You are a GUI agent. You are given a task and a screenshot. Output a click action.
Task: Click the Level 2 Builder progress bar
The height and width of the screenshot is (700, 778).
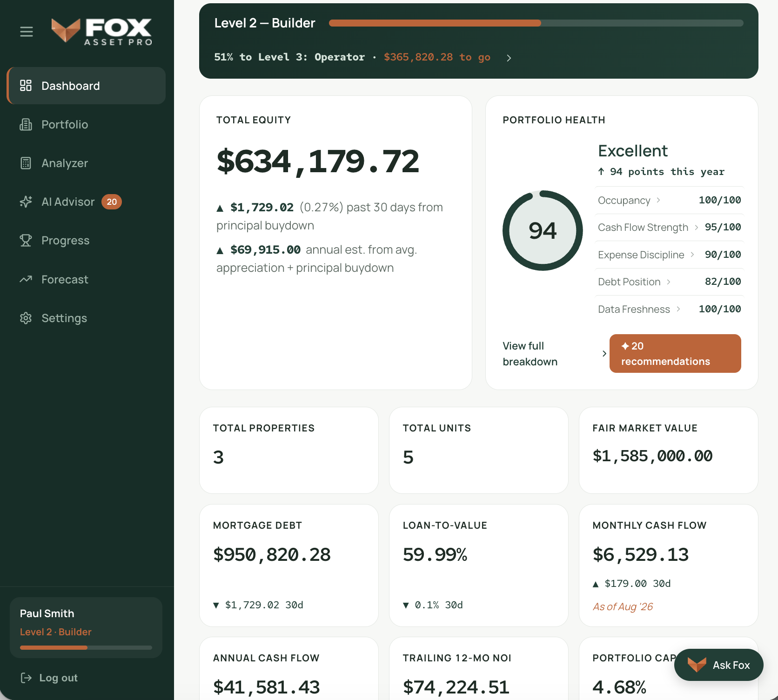coord(536,23)
